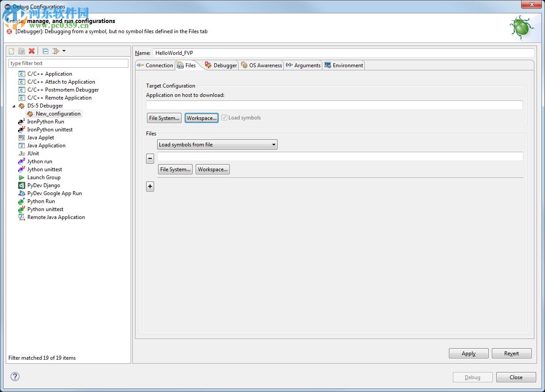Click the type filter text field

tap(68, 63)
